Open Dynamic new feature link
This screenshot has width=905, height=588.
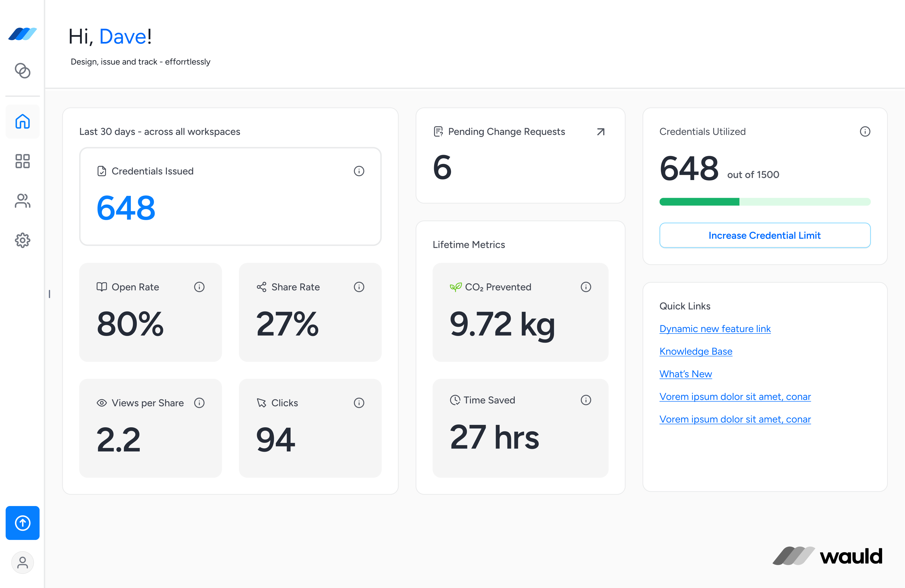[x=714, y=329]
